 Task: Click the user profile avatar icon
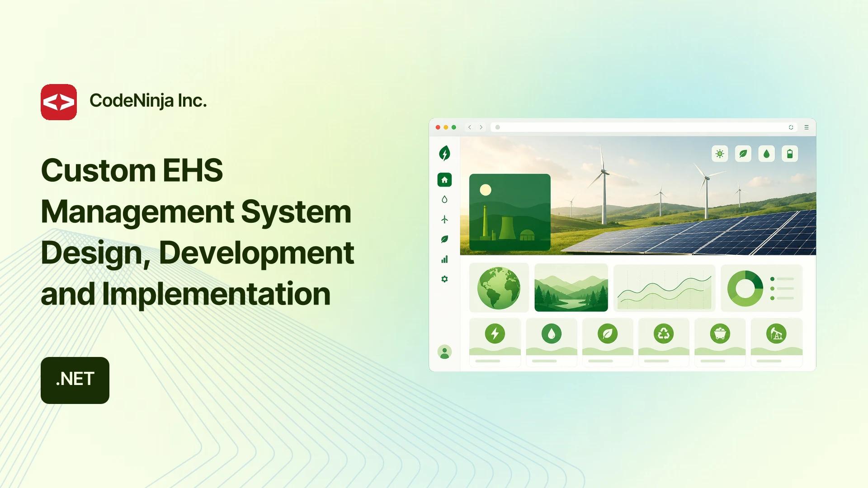coord(444,352)
